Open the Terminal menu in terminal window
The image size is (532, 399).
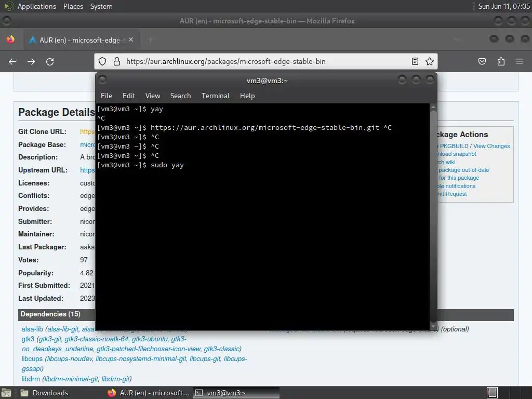pyautogui.click(x=216, y=96)
